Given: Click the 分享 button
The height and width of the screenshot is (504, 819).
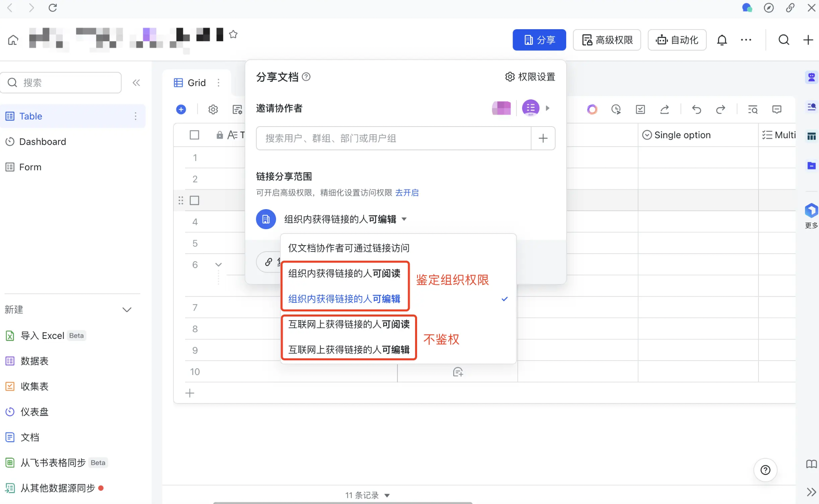Looking at the screenshot, I should tap(539, 40).
